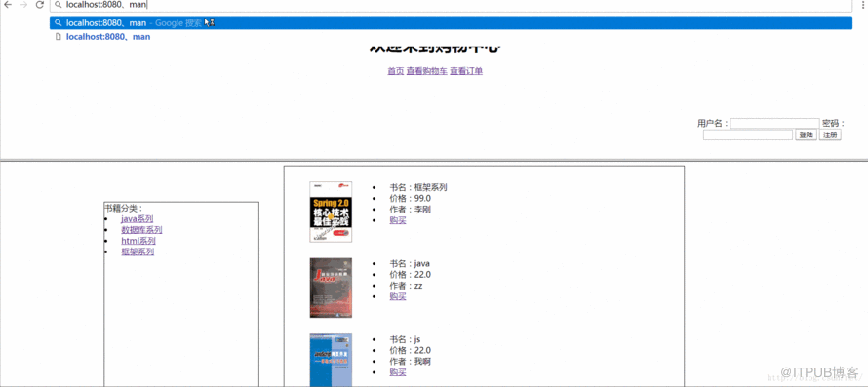Click the magnifier icon in highlighted suggestion

click(58, 23)
